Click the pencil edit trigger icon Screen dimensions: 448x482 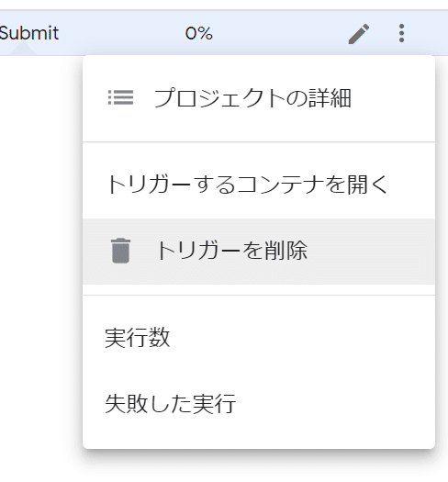359,33
